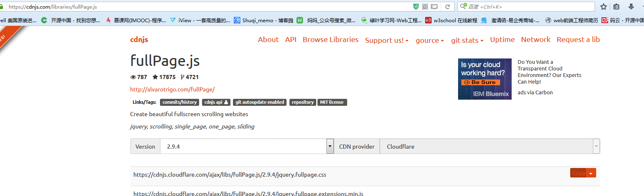The width and height of the screenshot is (644, 196).
Task: Open the downloads arrow icon
Action: tap(631, 7)
